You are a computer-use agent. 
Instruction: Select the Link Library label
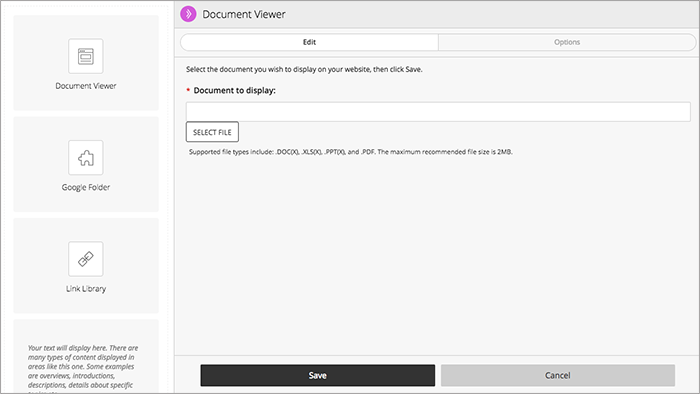click(86, 289)
